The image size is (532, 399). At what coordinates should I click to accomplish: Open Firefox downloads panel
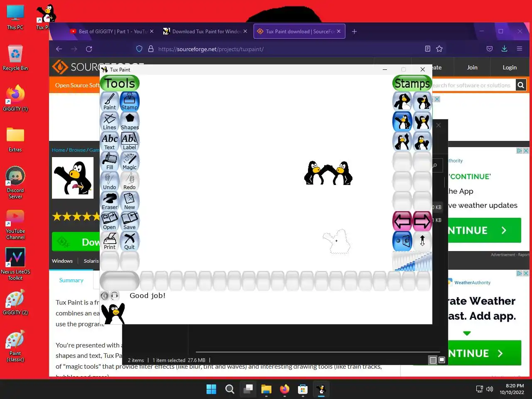click(504, 49)
